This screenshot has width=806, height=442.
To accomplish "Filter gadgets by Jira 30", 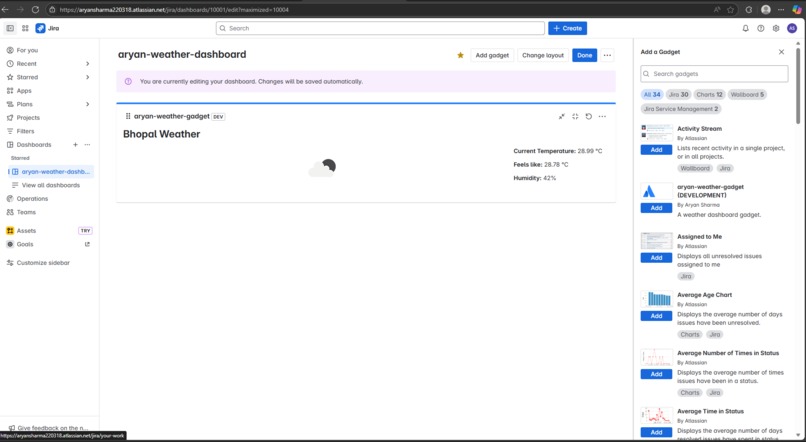I will pos(679,95).
